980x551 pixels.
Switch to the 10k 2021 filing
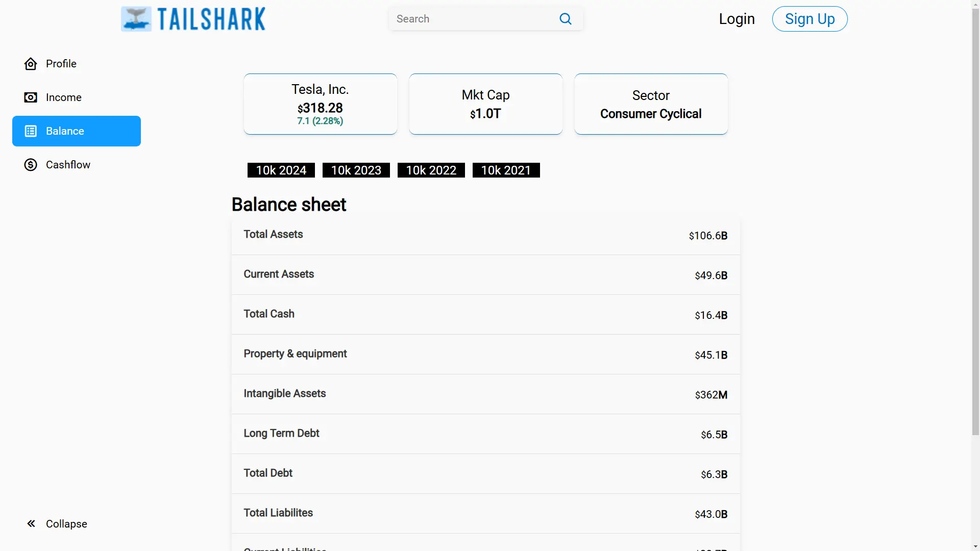click(x=506, y=170)
